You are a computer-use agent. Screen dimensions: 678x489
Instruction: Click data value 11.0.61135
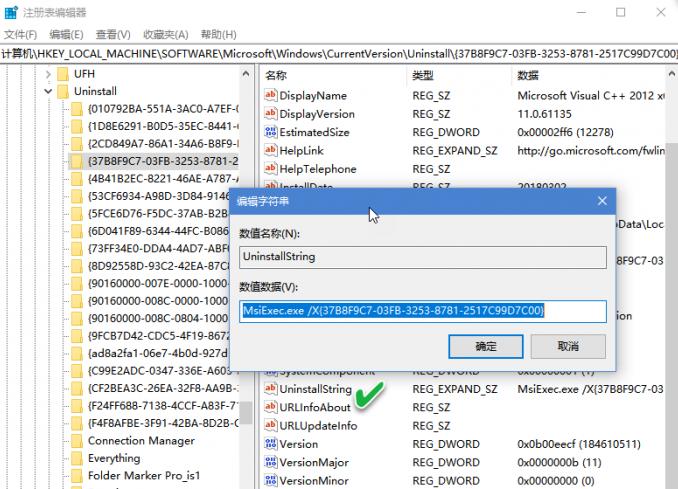[x=544, y=114]
